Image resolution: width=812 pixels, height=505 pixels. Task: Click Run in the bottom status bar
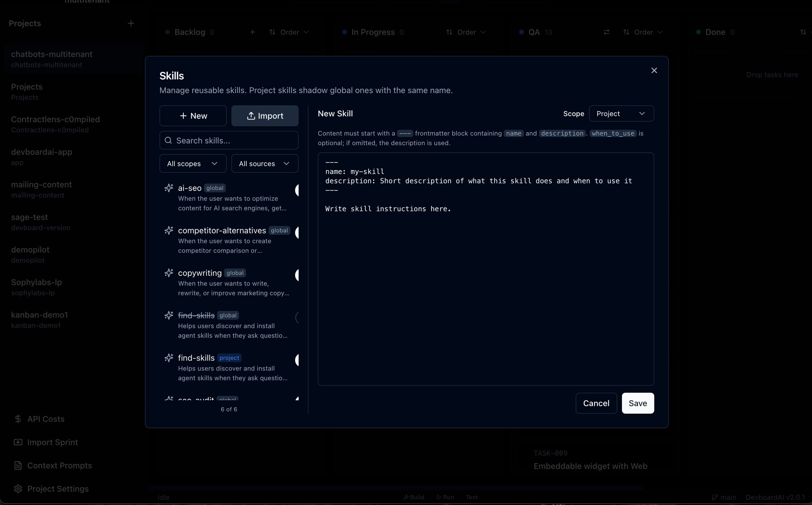click(x=445, y=497)
